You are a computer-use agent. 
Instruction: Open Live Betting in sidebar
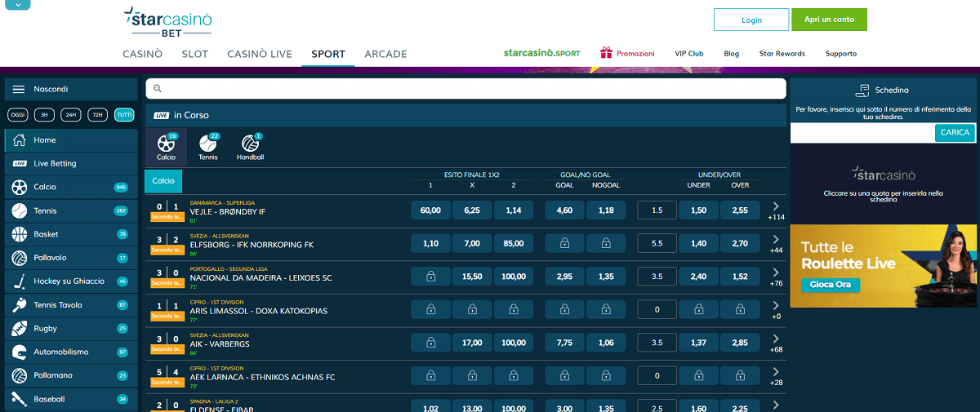71,163
